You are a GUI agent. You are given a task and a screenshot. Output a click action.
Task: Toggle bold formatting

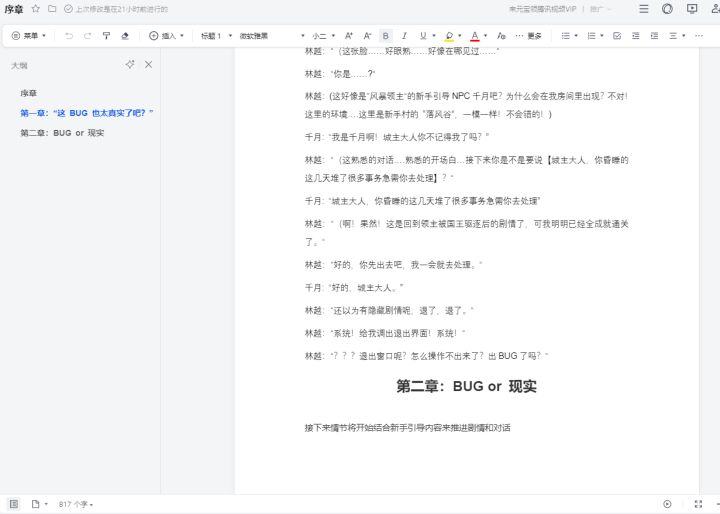pyautogui.click(x=386, y=36)
